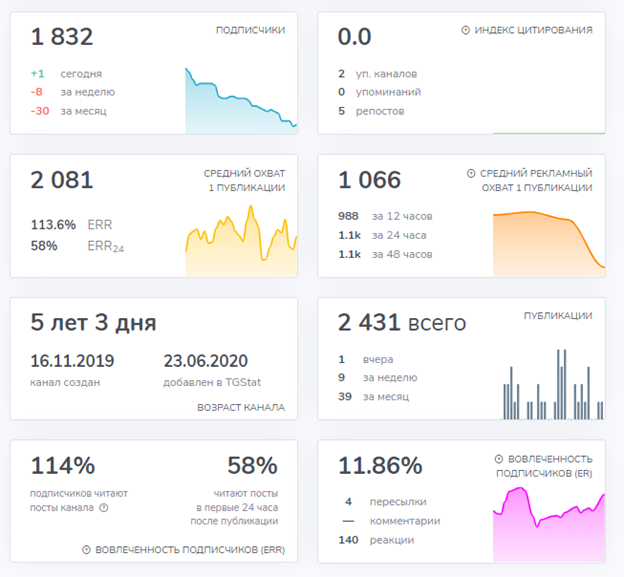Click '2 431 всего' publications total

click(x=402, y=322)
